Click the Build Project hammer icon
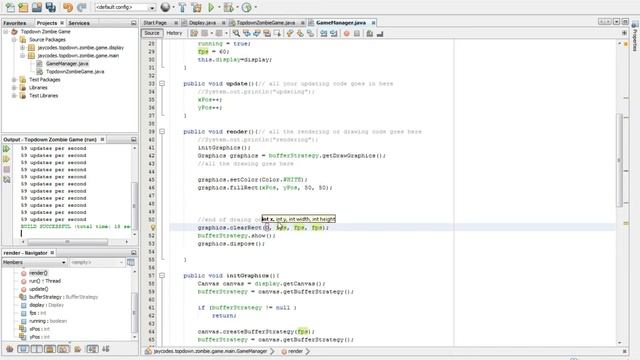This screenshot has height=360, width=640. tap(182, 7)
